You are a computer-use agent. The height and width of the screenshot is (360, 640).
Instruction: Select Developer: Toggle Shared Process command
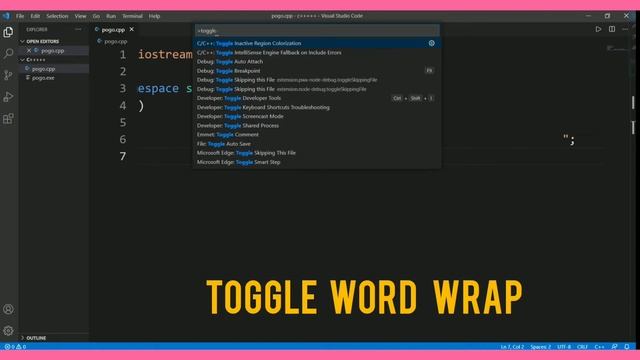[x=317, y=125]
